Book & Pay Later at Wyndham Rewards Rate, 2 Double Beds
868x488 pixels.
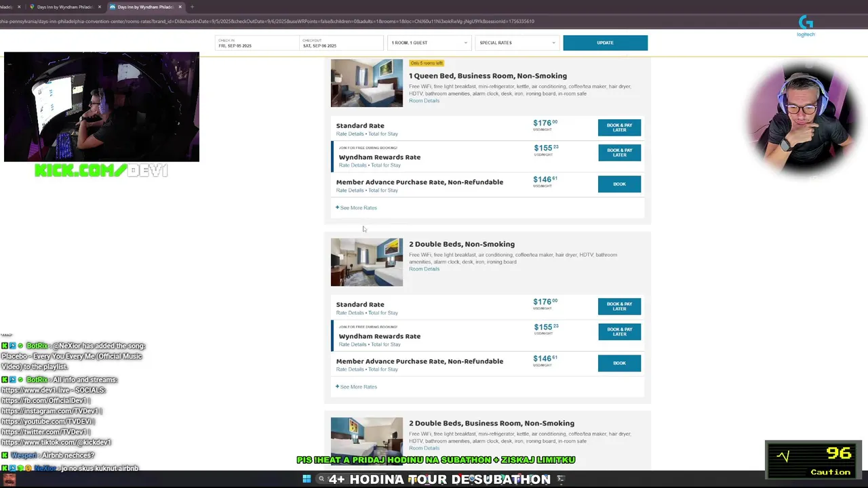click(x=619, y=331)
